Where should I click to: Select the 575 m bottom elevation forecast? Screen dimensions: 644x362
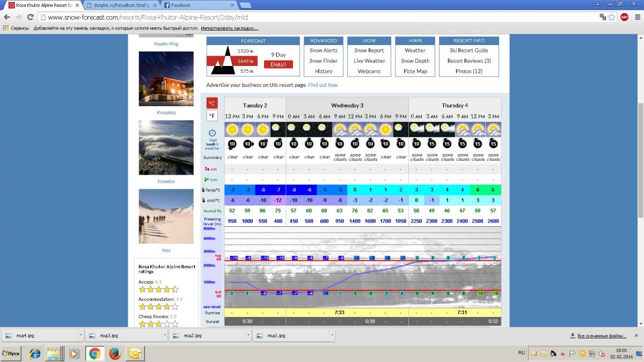[247, 71]
